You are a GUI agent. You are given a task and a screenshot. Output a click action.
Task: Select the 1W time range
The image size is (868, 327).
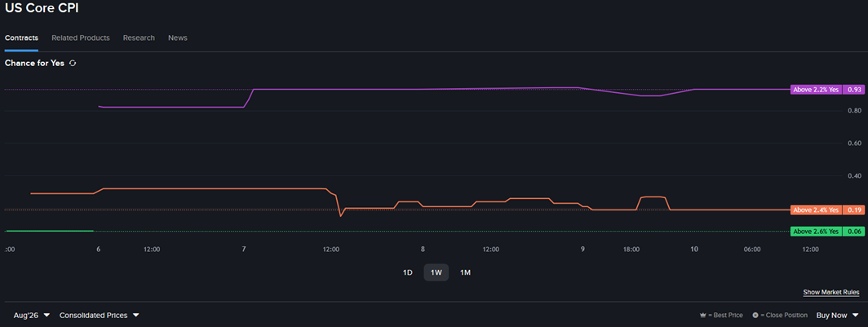pos(436,272)
